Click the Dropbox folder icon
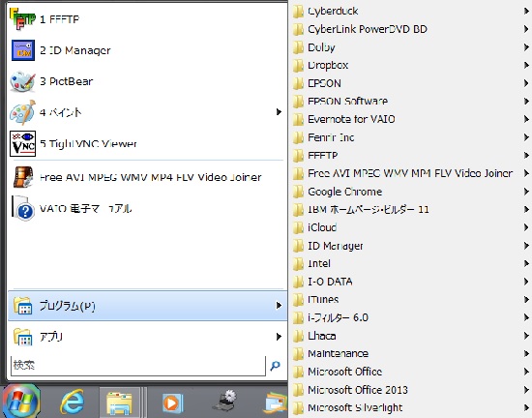This screenshot has width=532, height=418. click(298, 65)
